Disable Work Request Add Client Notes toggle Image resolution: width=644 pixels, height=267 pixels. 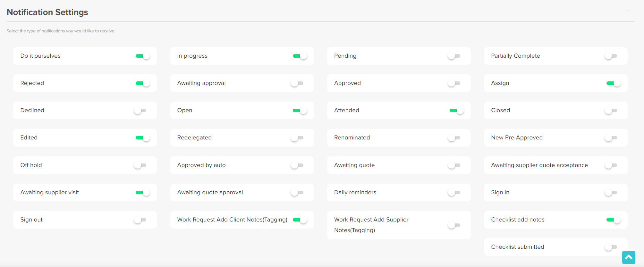pos(300,220)
